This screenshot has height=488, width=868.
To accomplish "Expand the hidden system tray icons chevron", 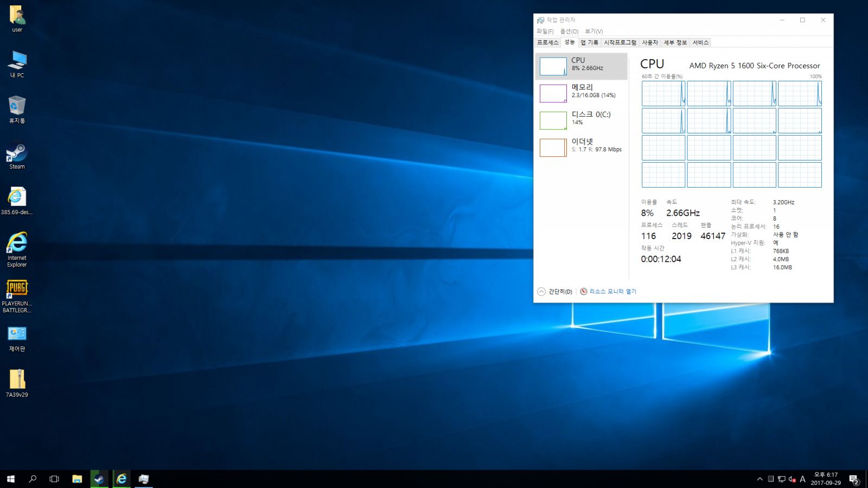I will [759, 479].
